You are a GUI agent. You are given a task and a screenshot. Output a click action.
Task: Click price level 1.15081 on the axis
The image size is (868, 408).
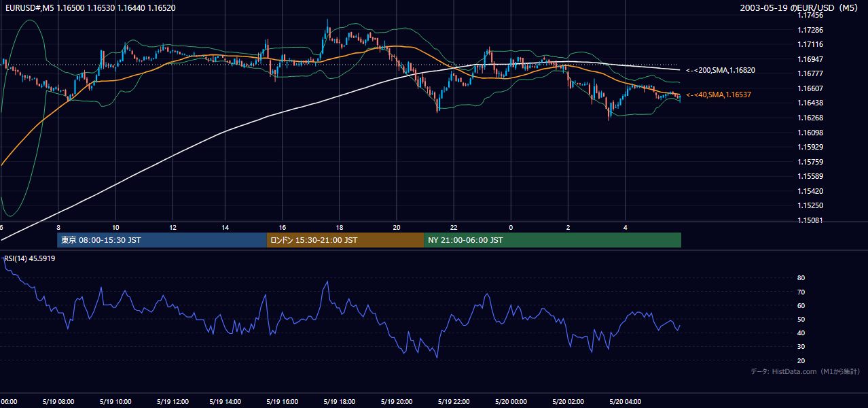[x=810, y=220]
